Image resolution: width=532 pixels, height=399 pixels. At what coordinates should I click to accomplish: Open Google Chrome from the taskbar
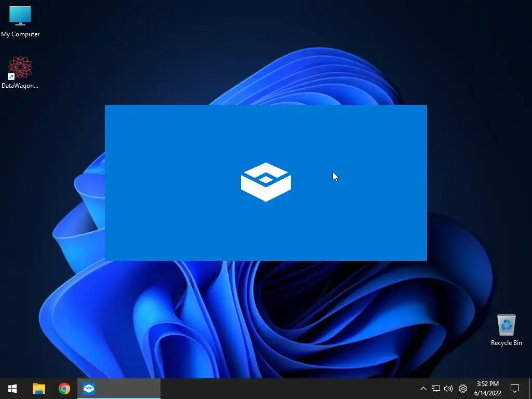(x=64, y=389)
